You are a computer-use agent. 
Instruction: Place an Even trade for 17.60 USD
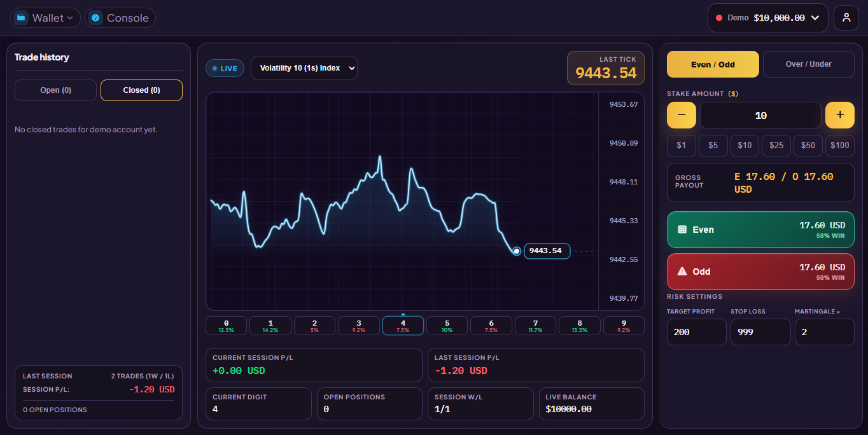[760, 230]
